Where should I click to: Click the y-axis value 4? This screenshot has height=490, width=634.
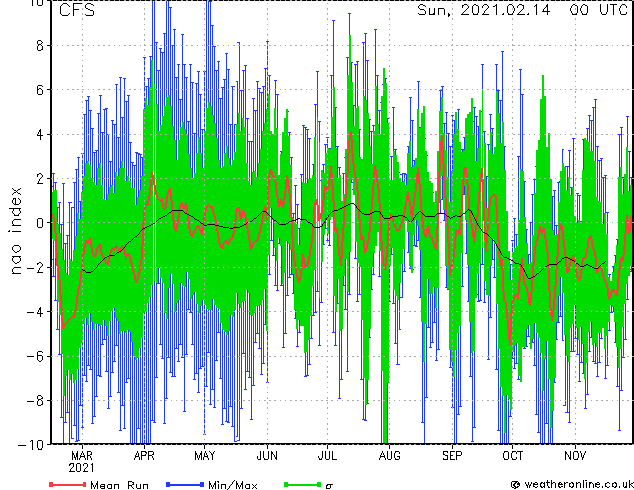pos(40,134)
